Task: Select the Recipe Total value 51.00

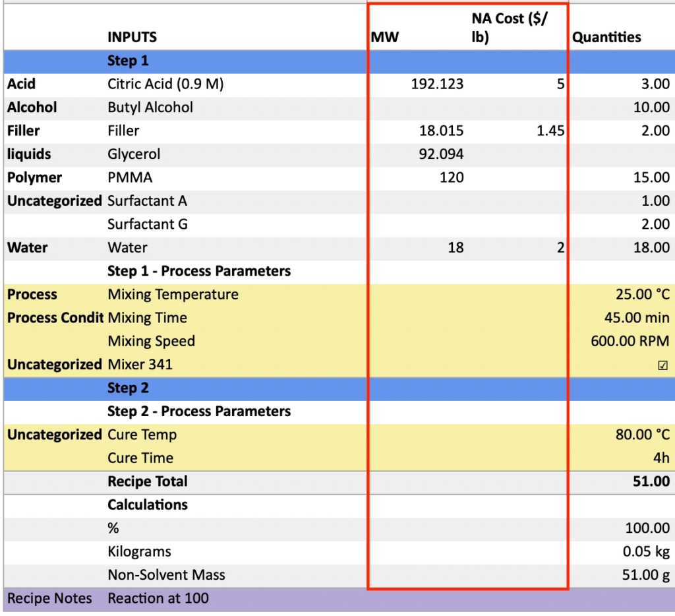Action: (651, 482)
